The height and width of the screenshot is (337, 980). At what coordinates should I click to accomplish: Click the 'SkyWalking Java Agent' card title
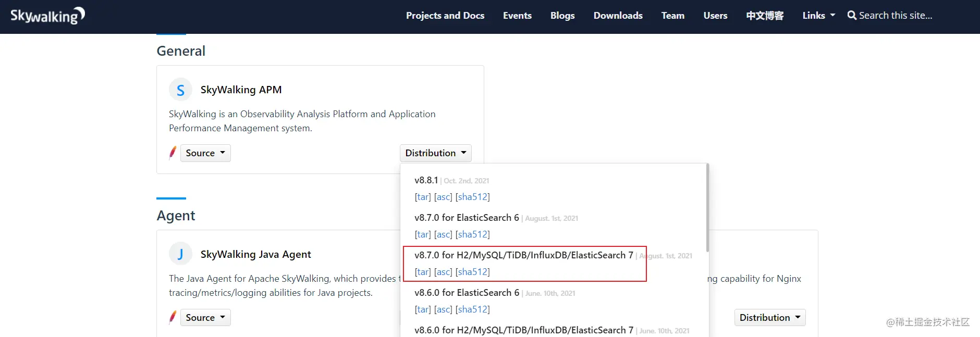point(255,254)
